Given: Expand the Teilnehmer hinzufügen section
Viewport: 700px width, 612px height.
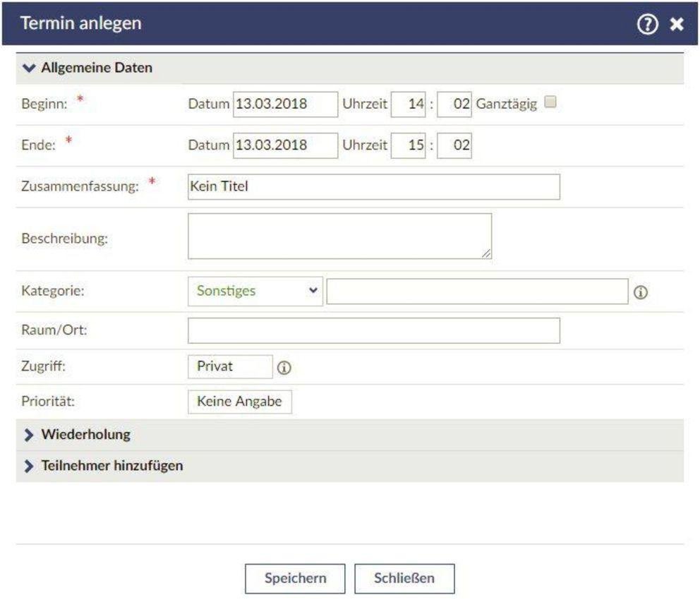Looking at the screenshot, I should (349, 466).
